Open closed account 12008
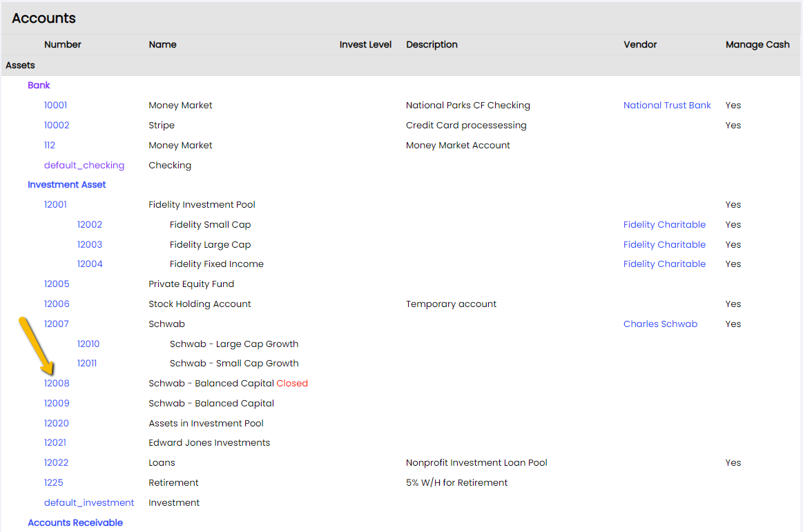Image resolution: width=803 pixels, height=532 pixels. (x=57, y=383)
